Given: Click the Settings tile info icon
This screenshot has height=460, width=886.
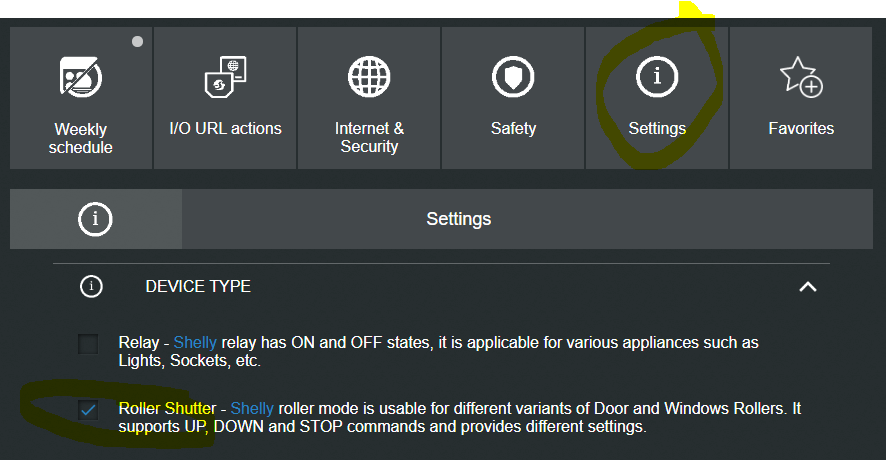Looking at the screenshot, I should point(657,77).
